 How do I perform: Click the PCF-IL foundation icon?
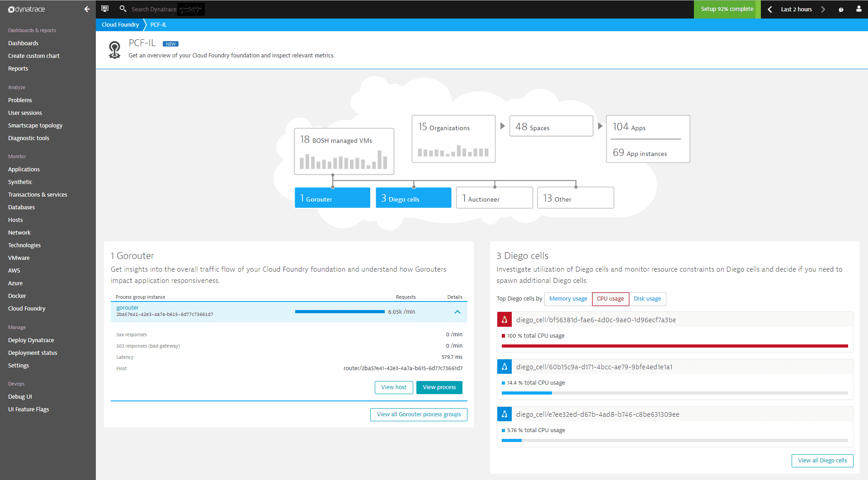(x=115, y=50)
